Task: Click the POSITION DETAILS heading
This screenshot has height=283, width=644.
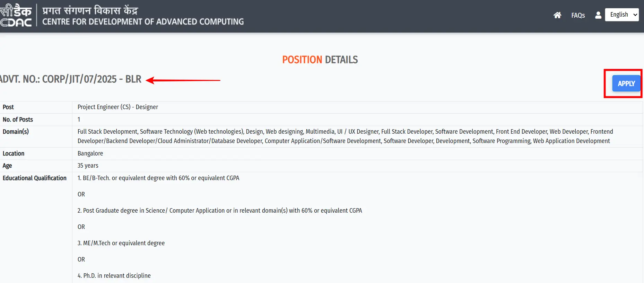Action: click(x=320, y=60)
